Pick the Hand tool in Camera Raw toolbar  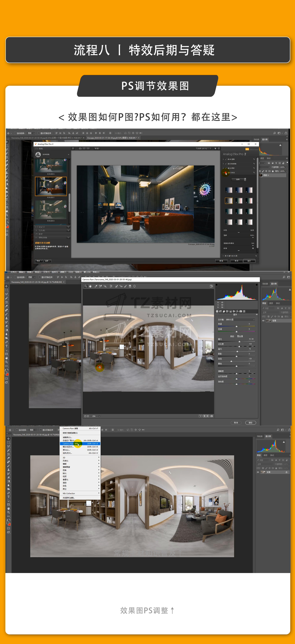pos(90,286)
